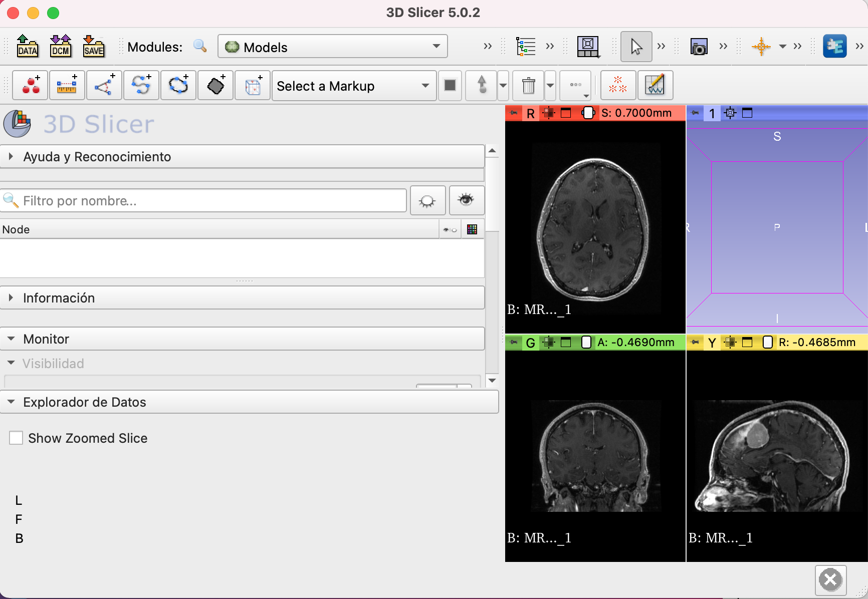Click the show all models eye button
The image size is (868, 599).
click(467, 200)
